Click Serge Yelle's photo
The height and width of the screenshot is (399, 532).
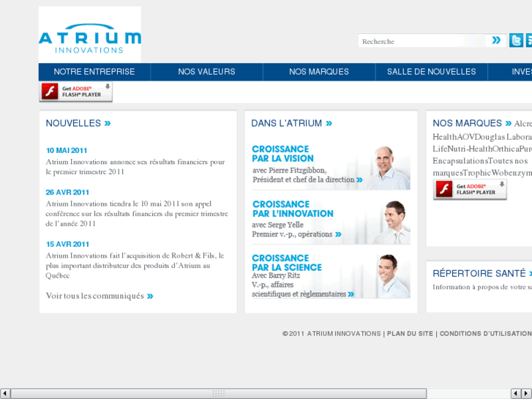coord(394,222)
